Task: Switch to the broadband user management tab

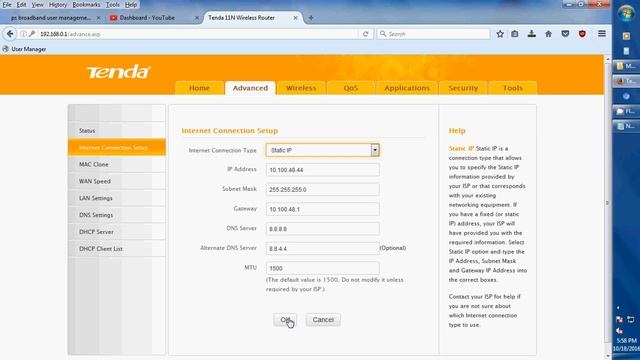Action: [x=51, y=18]
